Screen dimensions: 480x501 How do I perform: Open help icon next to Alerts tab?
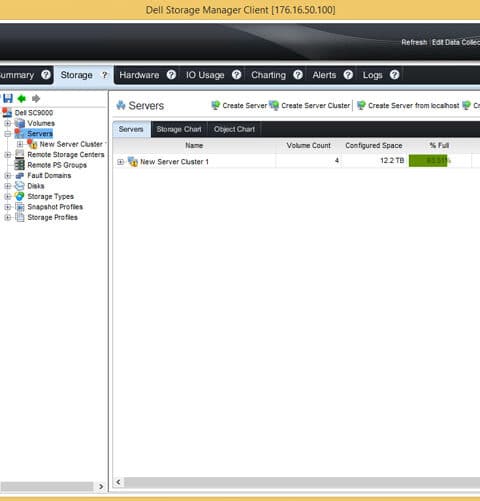pyautogui.click(x=348, y=75)
